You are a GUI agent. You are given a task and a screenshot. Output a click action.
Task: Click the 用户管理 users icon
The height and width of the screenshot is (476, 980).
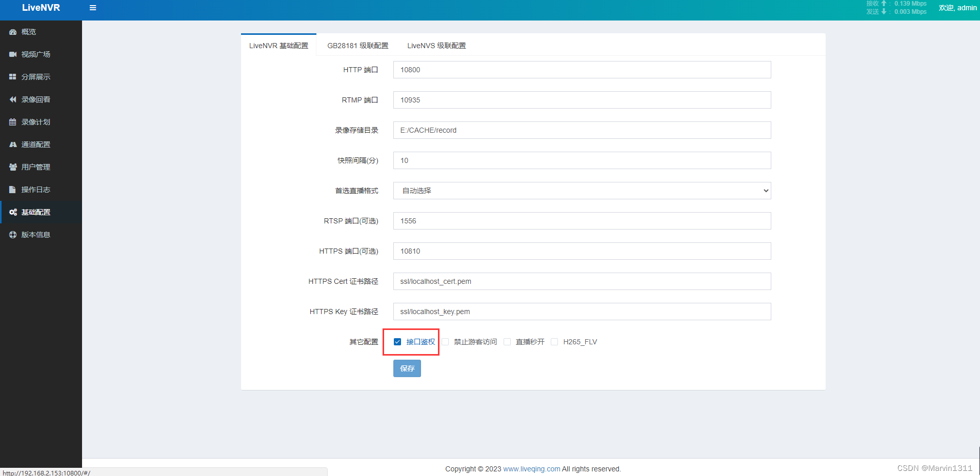(x=13, y=167)
